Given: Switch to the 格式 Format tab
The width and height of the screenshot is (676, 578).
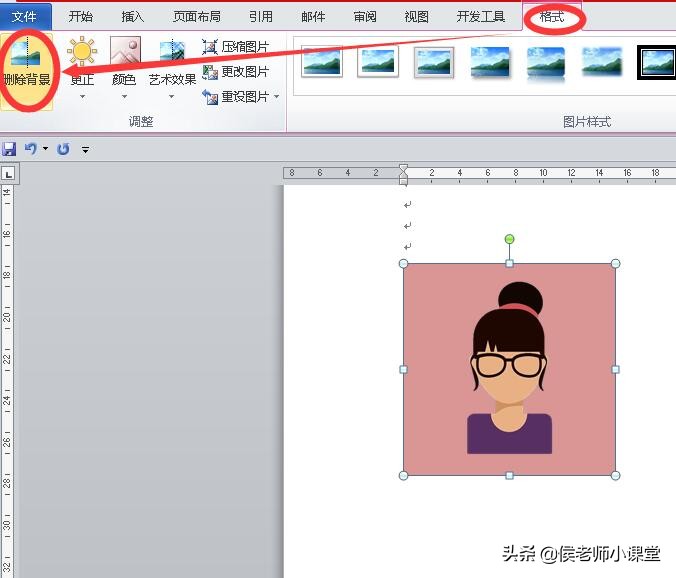Looking at the screenshot, I should (552, 17).
